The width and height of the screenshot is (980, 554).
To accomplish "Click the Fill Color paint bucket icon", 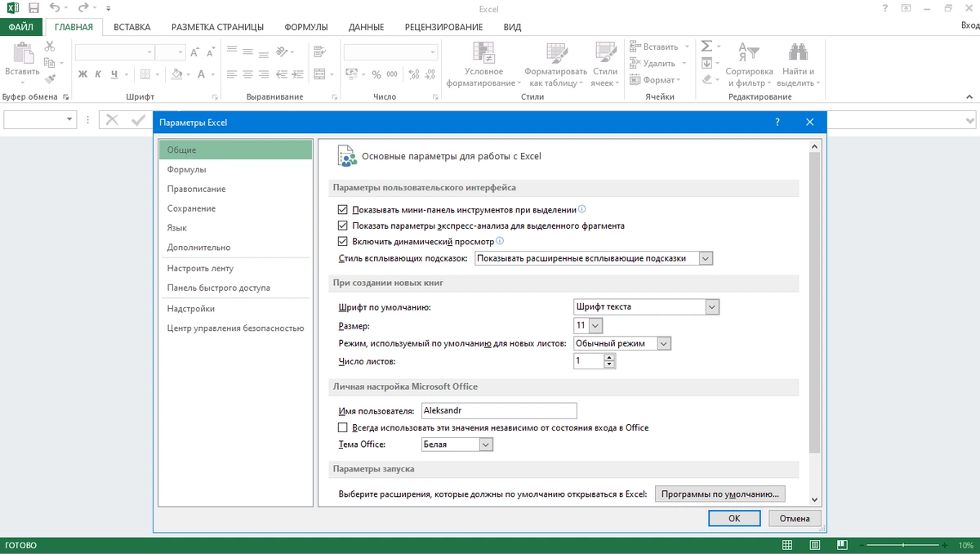I will [177, 74].
